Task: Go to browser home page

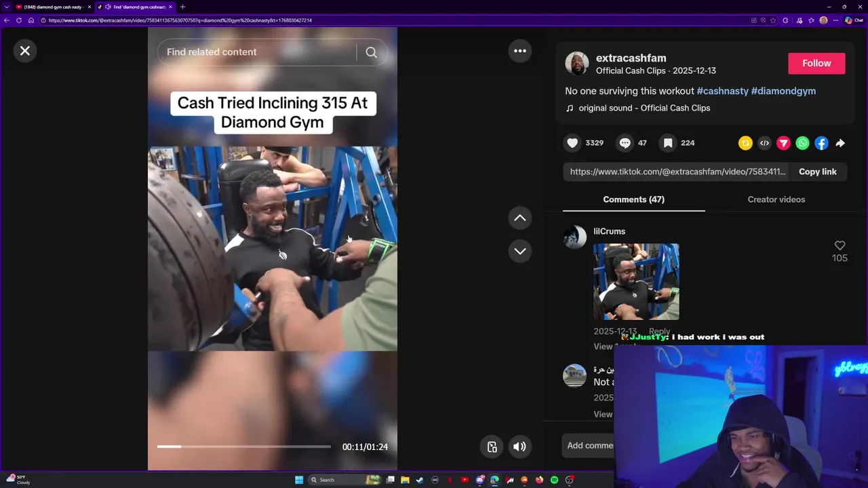Action: [x=31, y=20]
